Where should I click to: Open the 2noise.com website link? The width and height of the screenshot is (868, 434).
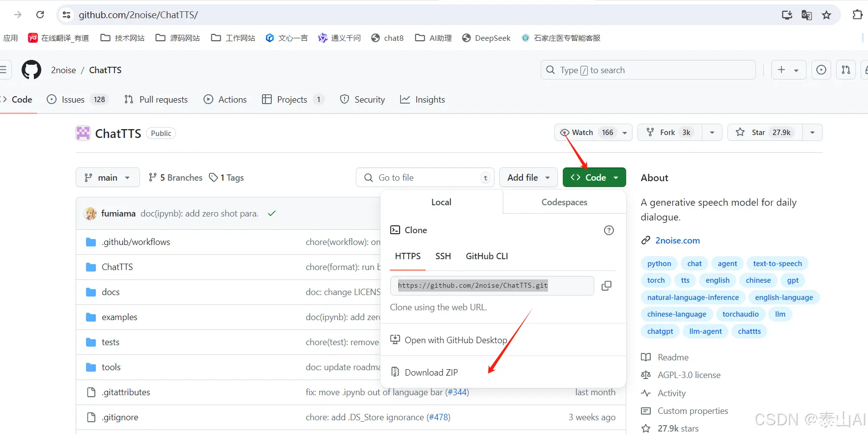[x=677, y=241]
